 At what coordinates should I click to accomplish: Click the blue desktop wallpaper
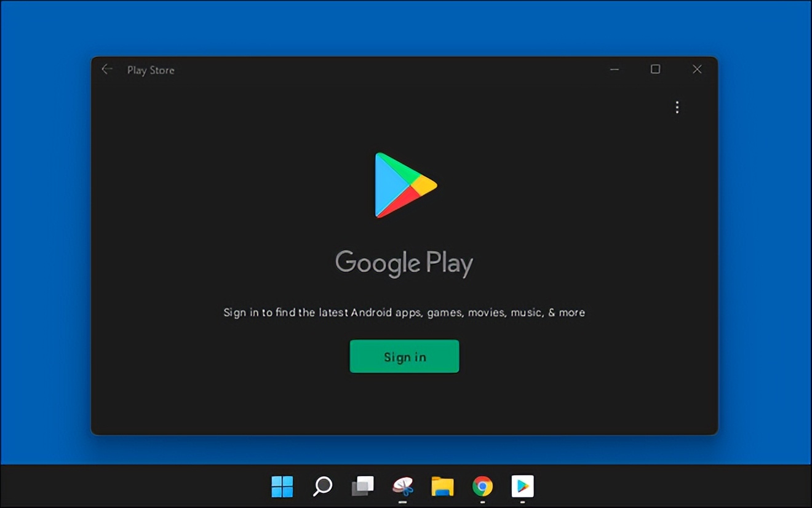43,246
